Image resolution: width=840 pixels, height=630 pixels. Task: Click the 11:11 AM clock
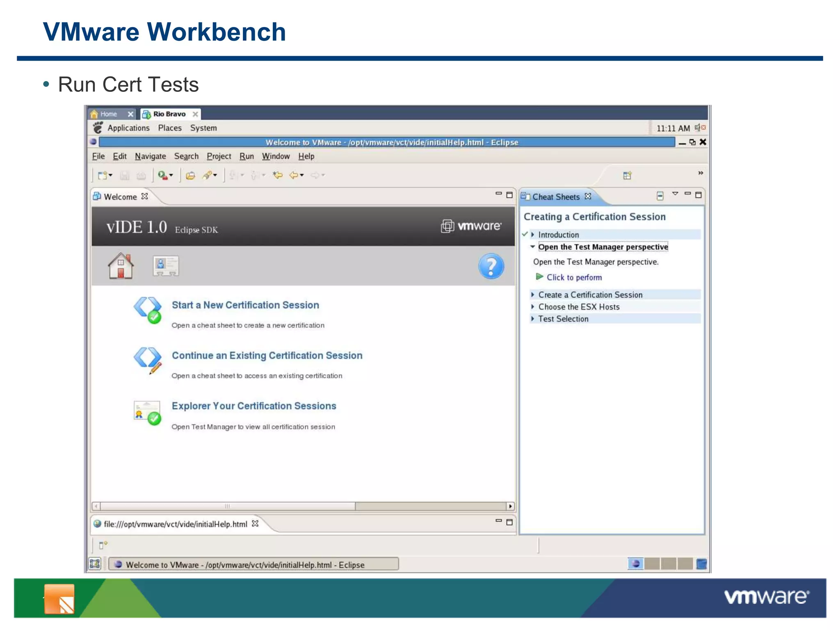[673, 128]
